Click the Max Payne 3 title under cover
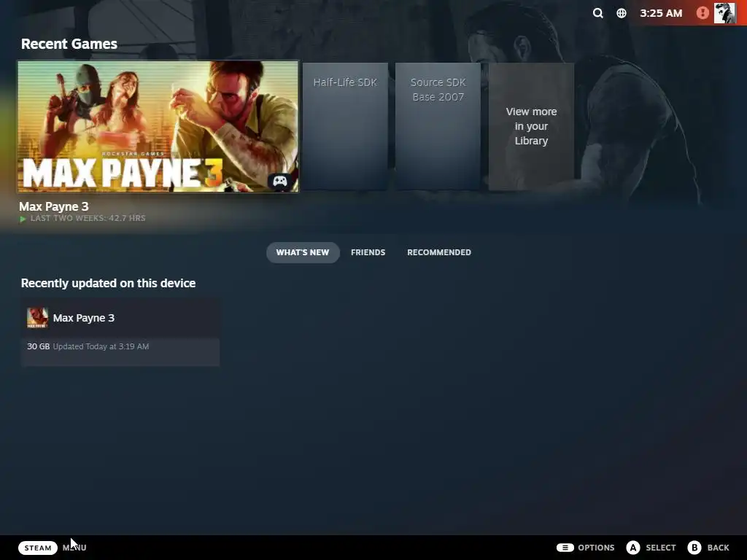This screenshot has height=560, width=747. point(54,206)
